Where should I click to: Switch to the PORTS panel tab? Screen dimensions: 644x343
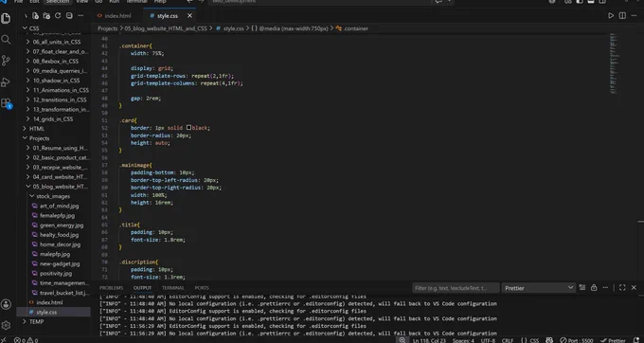tap(202, 288)
